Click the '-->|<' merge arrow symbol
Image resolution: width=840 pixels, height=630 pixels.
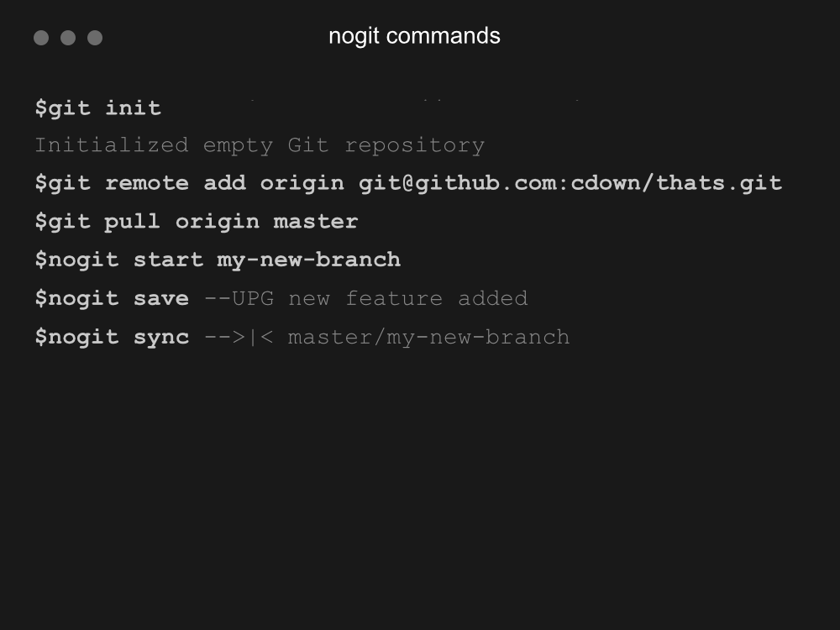[x=239, y=337]
